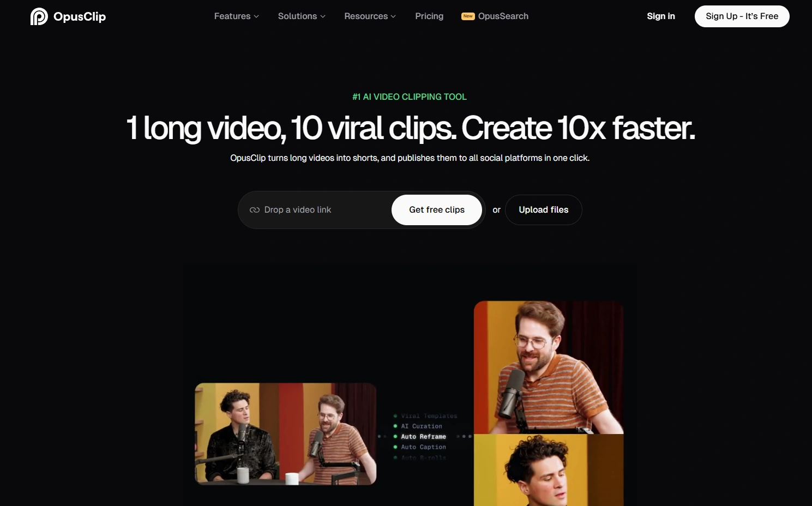
Task: Click the link chain icon in video field
Action: [x=254, y=210]
